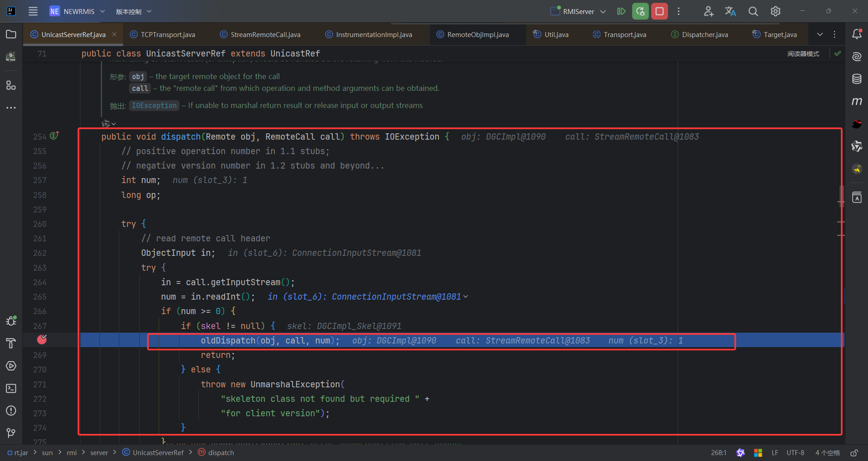Click the green Rerun debug button
The width and height of the screenshot is (868, 461).
click(641, 11)
